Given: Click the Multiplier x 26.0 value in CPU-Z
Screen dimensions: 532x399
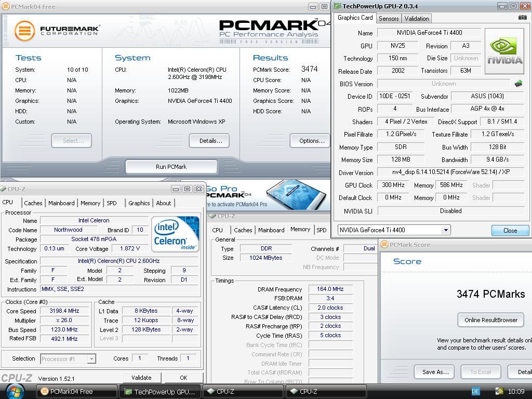Looking at the screenshot, I should pyautogui.click(x=64, y=320).
